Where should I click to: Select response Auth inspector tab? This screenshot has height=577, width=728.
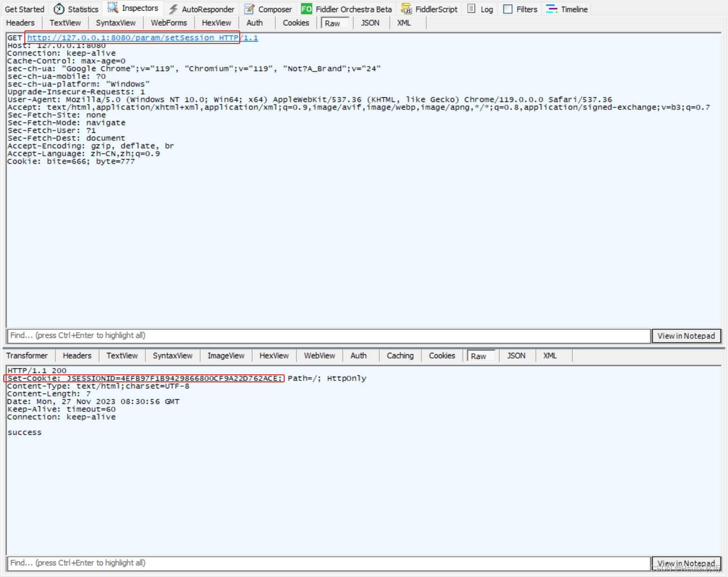(x=359, y=356)
